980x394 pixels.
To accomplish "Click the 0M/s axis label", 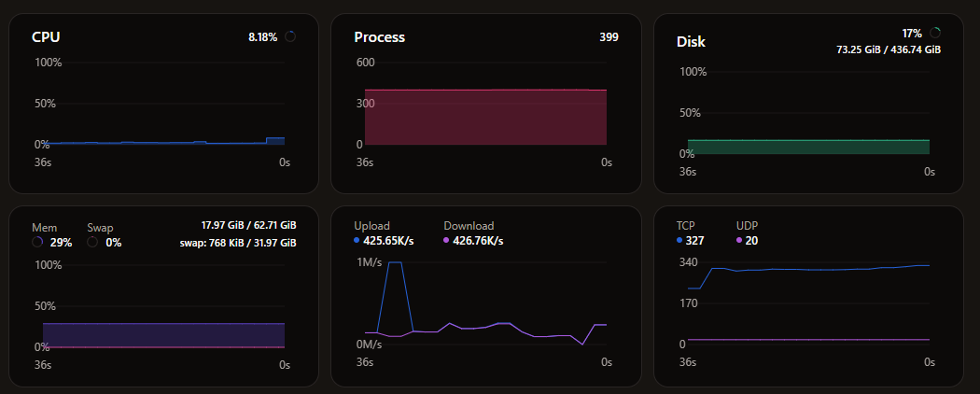I will click(x=369, y=345).
